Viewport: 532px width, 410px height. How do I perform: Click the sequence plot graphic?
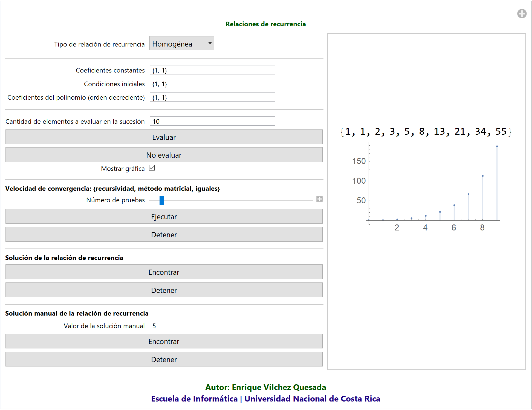coord(432,186)
